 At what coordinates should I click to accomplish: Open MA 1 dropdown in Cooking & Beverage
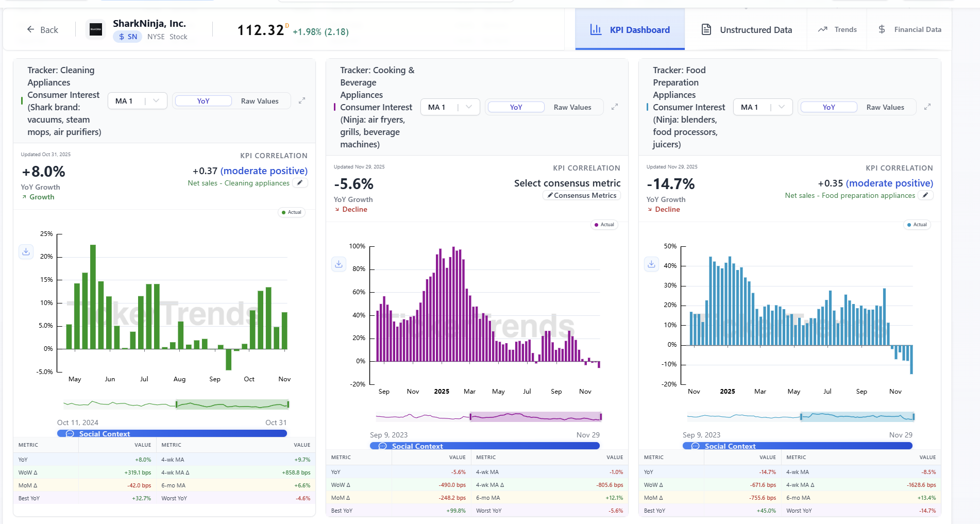click(450, 107)
